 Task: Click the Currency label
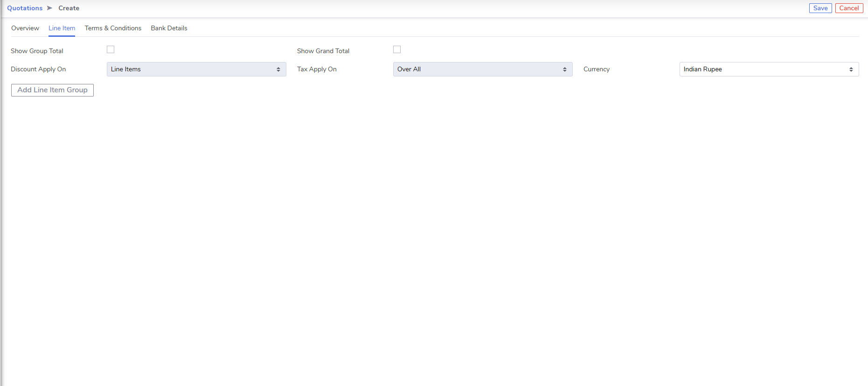click(x=597, y=69)
